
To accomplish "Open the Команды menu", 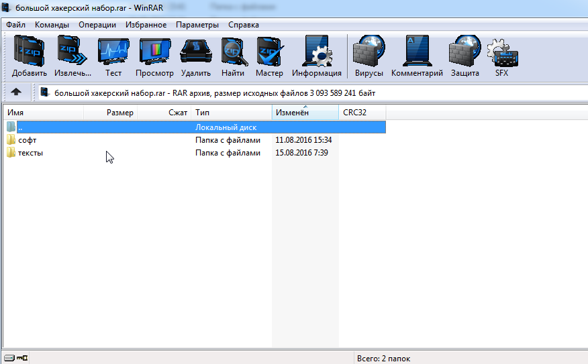I will coord(52,25).
